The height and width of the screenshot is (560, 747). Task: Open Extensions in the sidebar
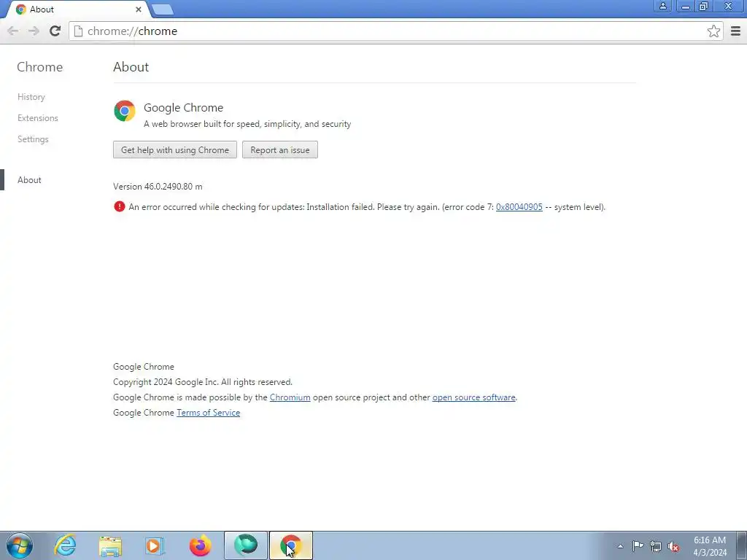point(38,118)
